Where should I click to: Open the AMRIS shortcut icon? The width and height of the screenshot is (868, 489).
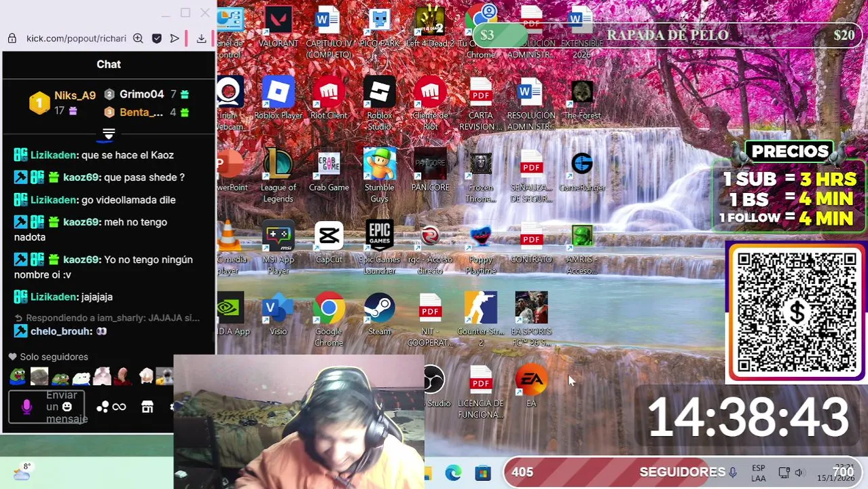tap(582, 249)
